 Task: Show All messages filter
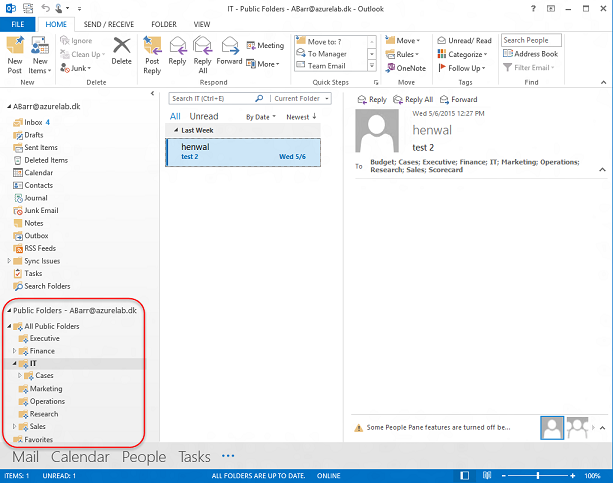click(x=175, y=116)
